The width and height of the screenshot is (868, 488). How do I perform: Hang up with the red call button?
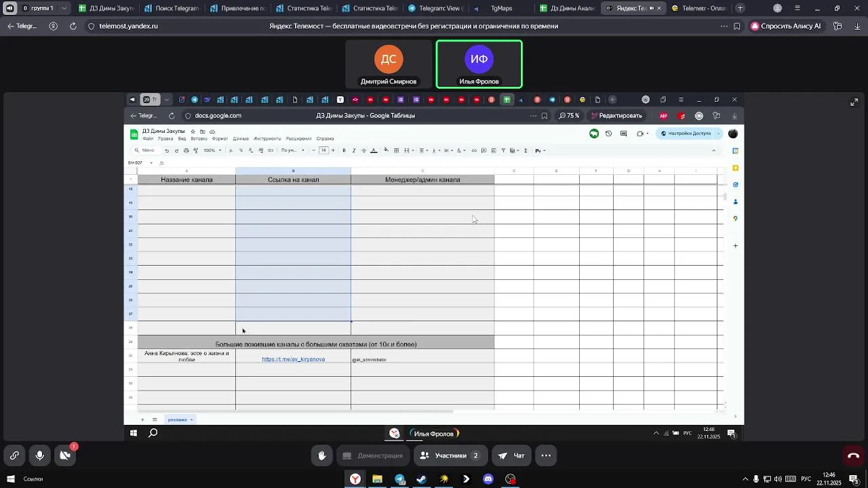pyautogui.click(x=853, y=455)
